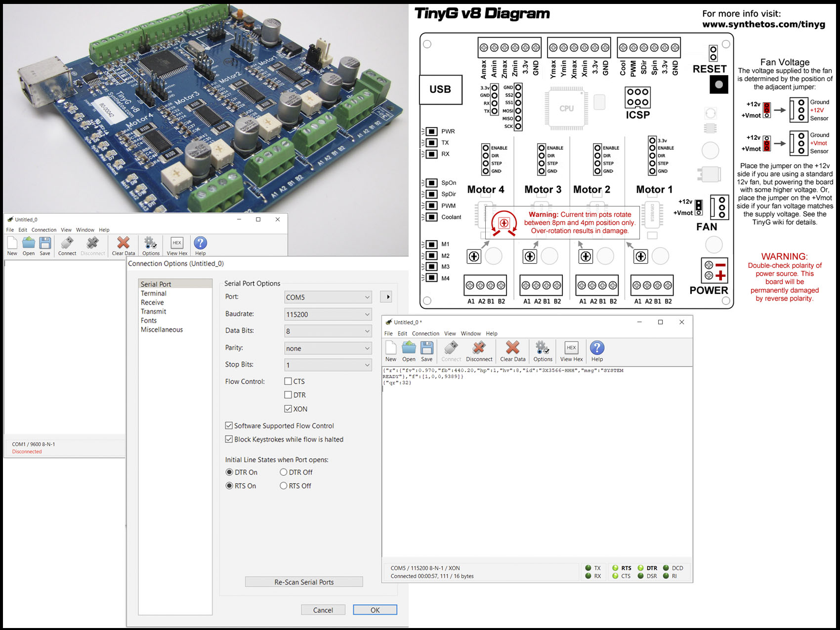Open File menu in left Untitled_0 window
Screen dimensions: 840x630
tap(10, 230)
